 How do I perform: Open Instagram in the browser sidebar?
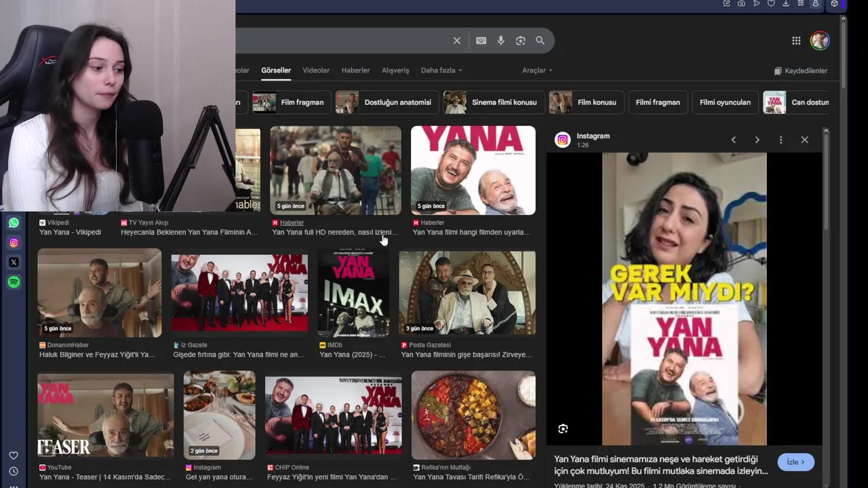pyautogui.click(x=14, y=243)
